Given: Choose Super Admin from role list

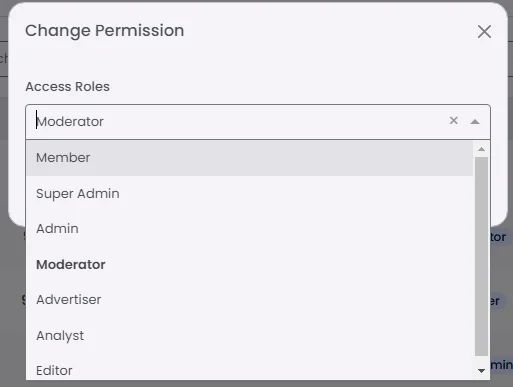Looking at the screenshot, I should click(249, 193).
